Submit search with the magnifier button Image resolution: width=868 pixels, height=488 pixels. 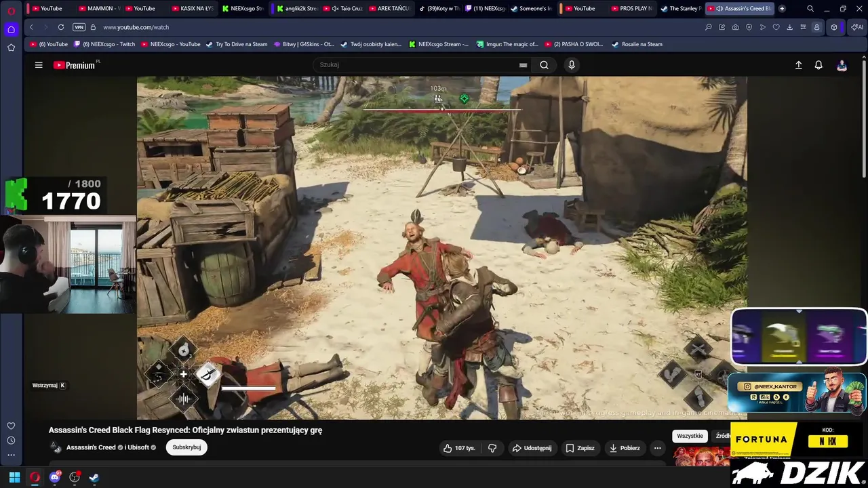pos(544,65)
